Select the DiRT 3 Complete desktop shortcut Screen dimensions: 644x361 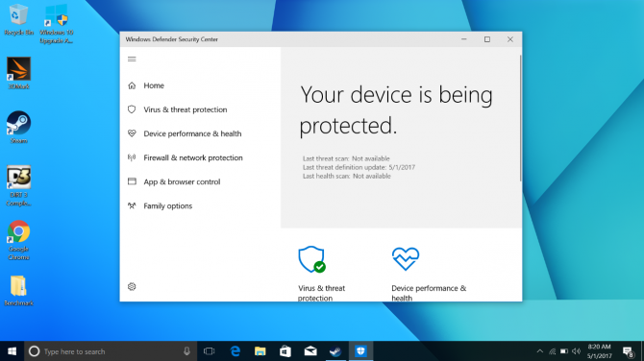[x=18, y=186]
